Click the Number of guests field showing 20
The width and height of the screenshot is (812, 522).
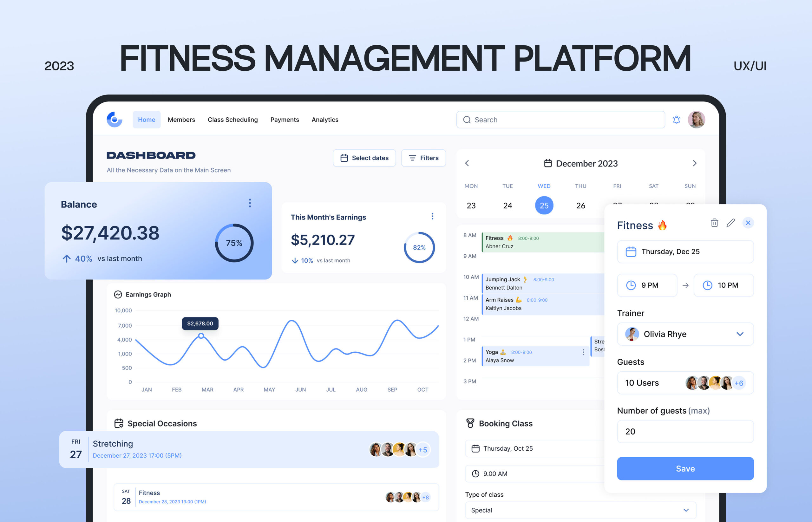(685, 432)
